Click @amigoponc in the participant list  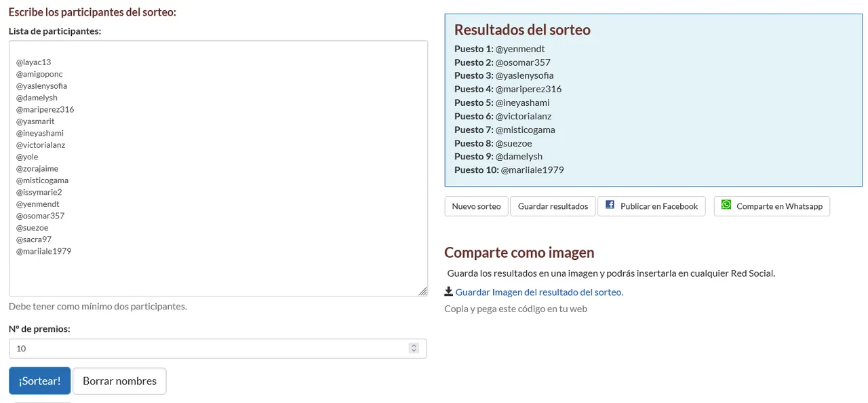39,74
